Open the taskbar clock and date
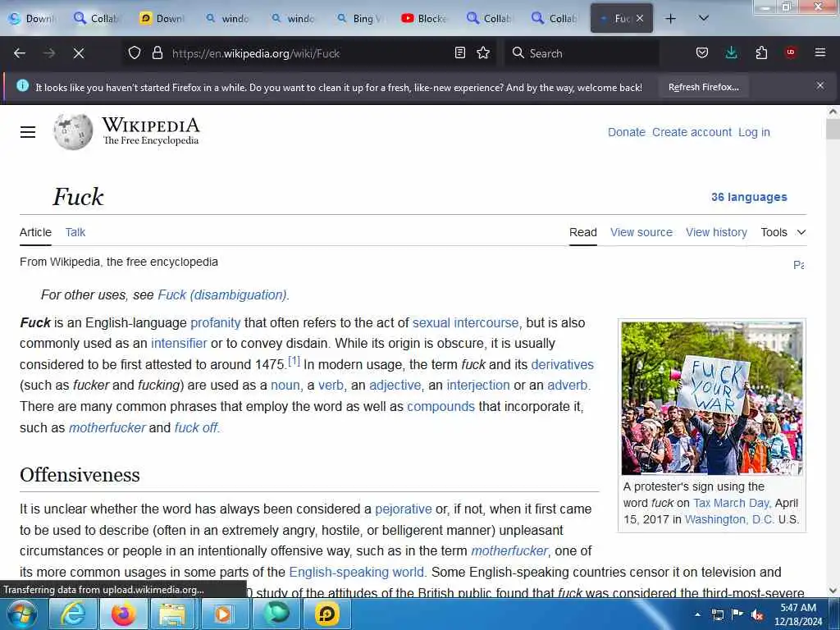 tap(797, 614)
